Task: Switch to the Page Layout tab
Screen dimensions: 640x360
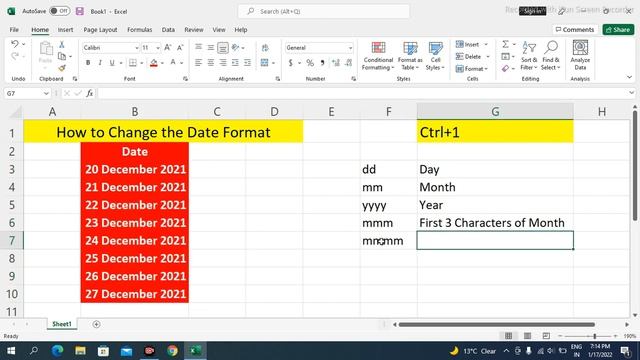Action: [x=100, y=30]
